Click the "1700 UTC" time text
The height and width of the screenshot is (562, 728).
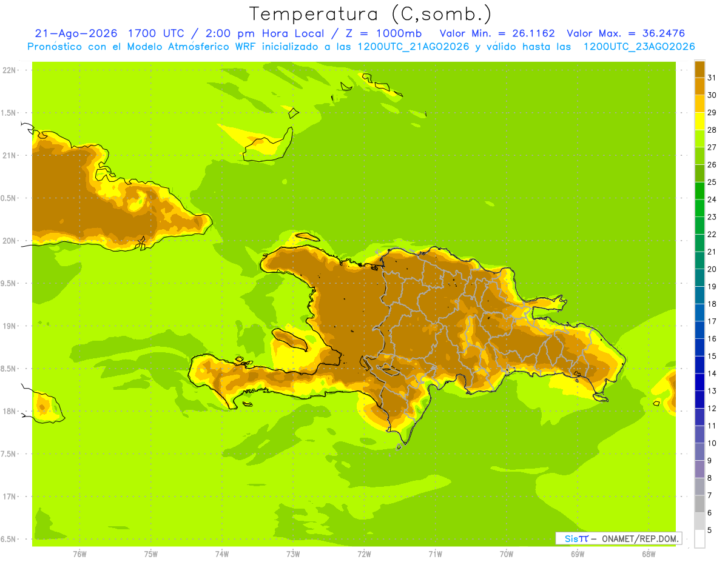point(155,33)
